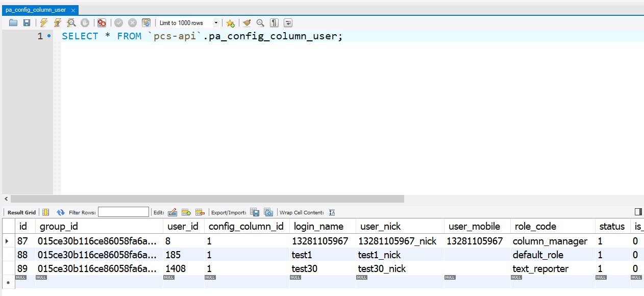Save the script with the floppy disk icon
This screenshot has height=296, width=644.
27,23
